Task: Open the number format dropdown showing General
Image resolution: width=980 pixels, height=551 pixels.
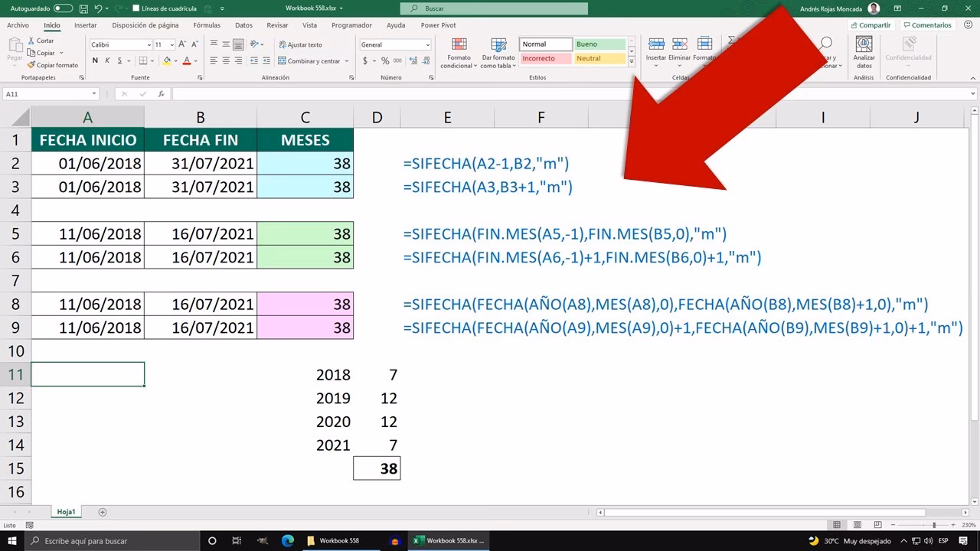Action: click(x=396, y=44)
